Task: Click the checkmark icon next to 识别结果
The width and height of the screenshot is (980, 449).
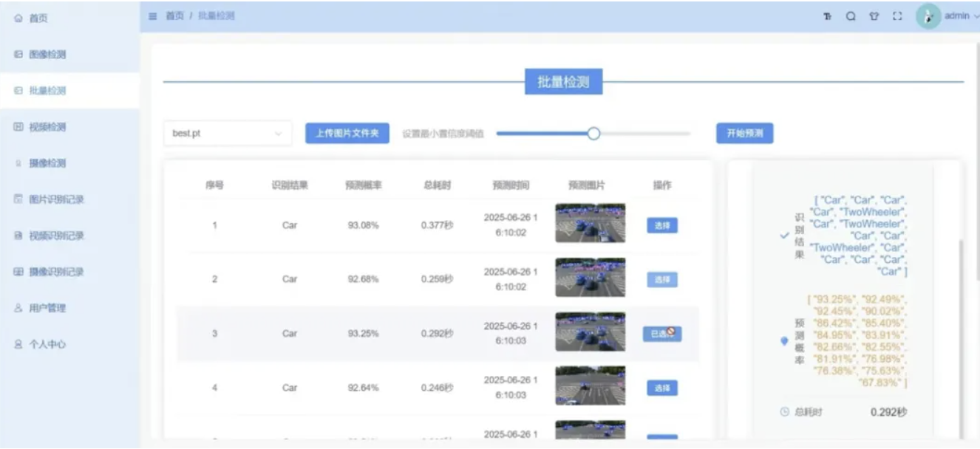Action: (x=784, y=236)
